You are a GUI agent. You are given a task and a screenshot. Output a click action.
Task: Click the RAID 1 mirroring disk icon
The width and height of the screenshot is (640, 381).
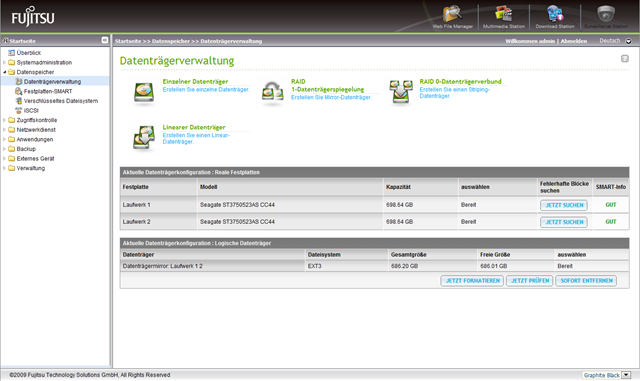[272, 92]
